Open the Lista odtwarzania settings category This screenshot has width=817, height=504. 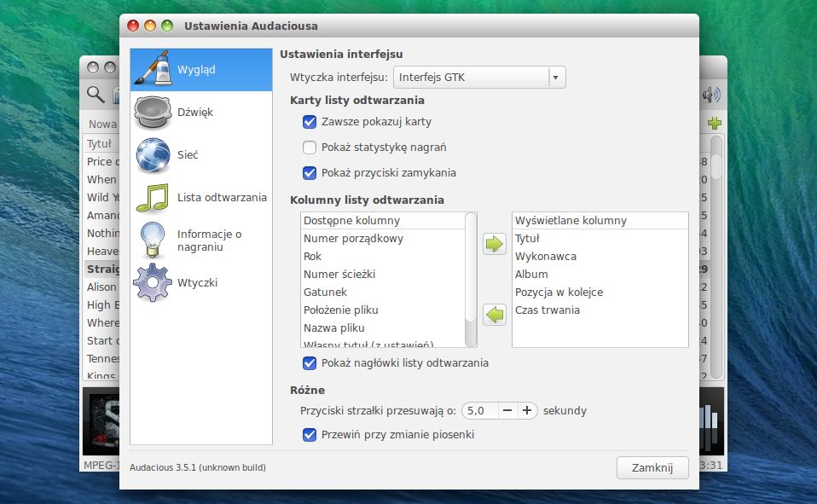[201, 198]
